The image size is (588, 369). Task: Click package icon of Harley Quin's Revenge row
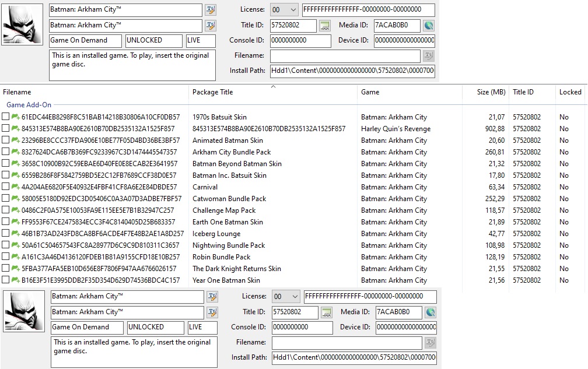[15, 128]
